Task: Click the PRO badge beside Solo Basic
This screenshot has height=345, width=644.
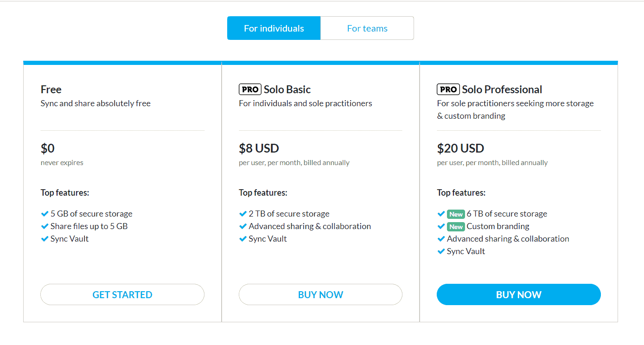Action: pyautogui.click(x=250, y=89)
